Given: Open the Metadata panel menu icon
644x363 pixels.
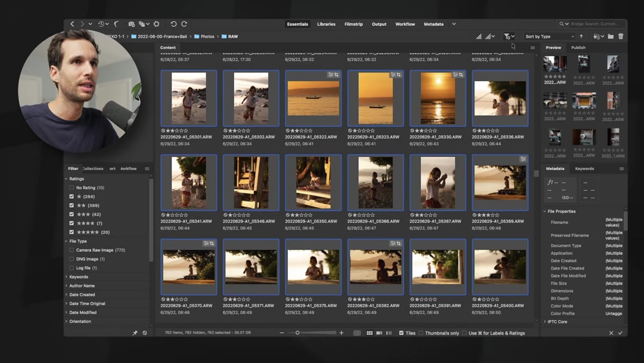Looking at the screenshot, I should [621, 169].
